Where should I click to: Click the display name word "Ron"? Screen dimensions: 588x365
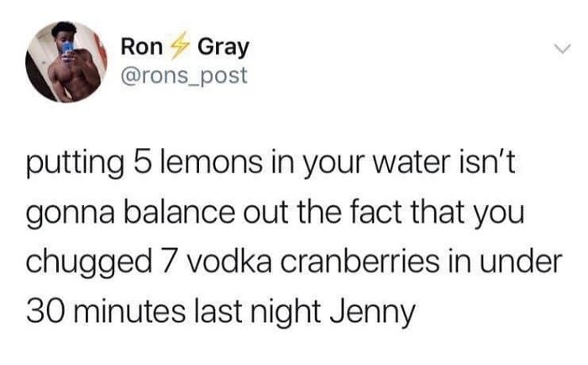pos(142,46)
